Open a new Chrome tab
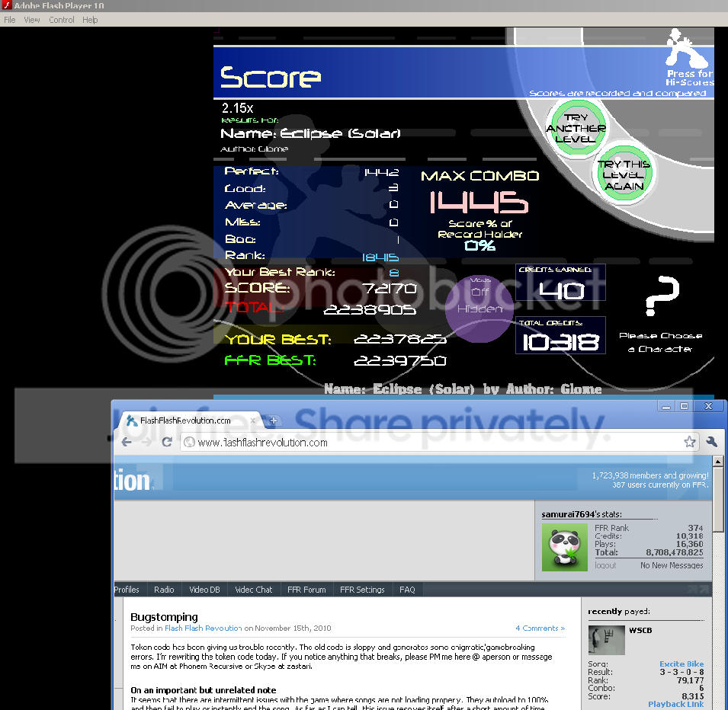The width and height of the screenshot is (728, 710). click(x=274, y=421)
